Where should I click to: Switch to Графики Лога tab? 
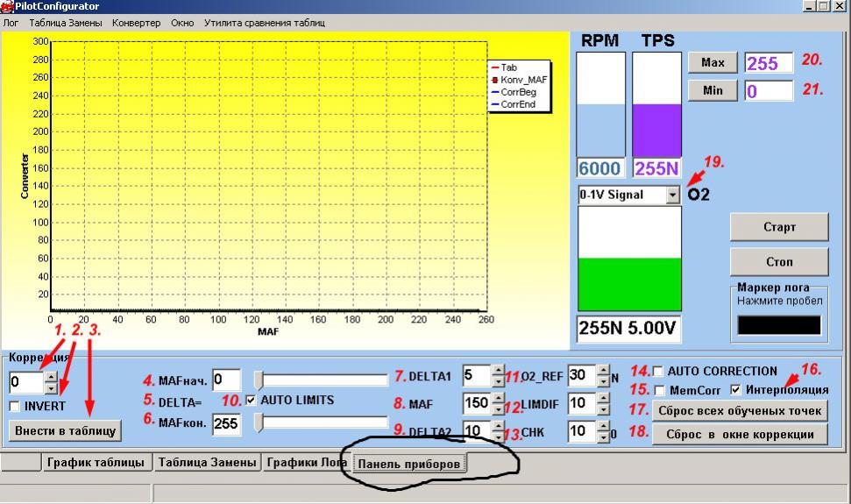tap(307, 462)
